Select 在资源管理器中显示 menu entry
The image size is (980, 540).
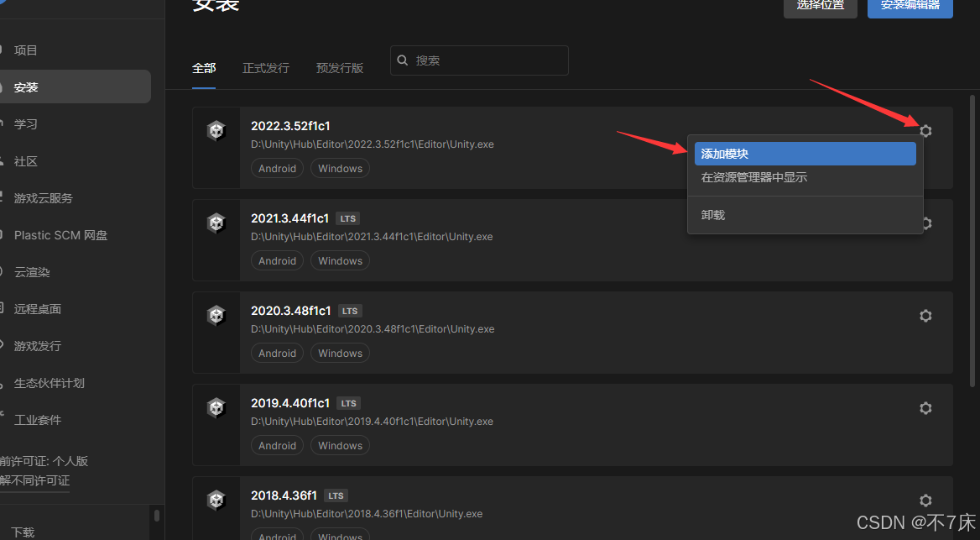[x=805, y=178]
